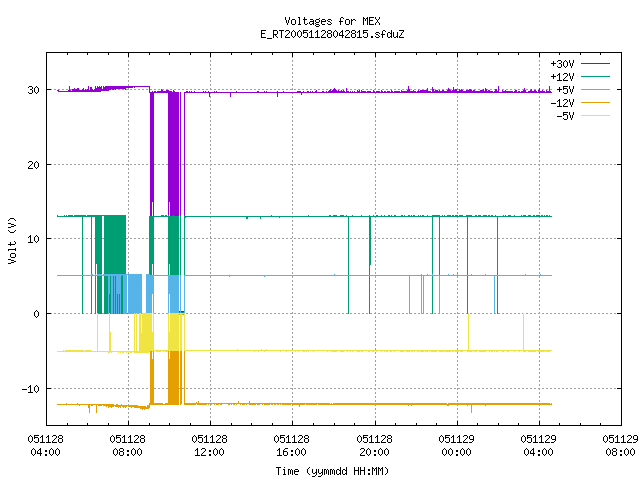Click the 'Volt (V)' y-axis label
Image resolution: width=640 pixels, height=480 pixels.
(12, 240)
